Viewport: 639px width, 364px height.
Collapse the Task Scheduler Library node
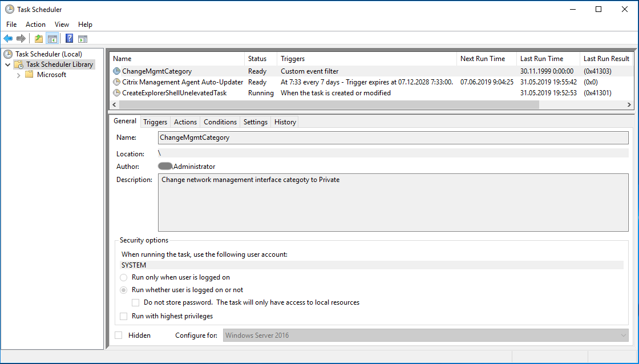(8, 64)
